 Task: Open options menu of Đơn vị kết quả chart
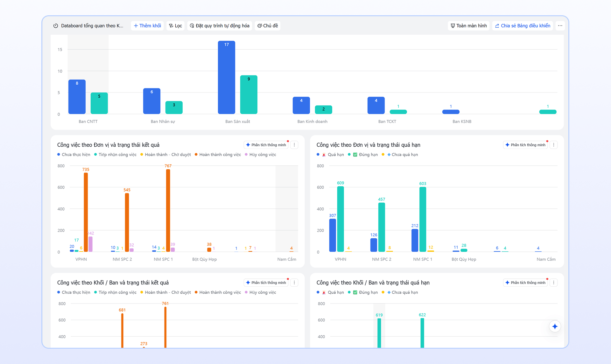click(294, 145)
